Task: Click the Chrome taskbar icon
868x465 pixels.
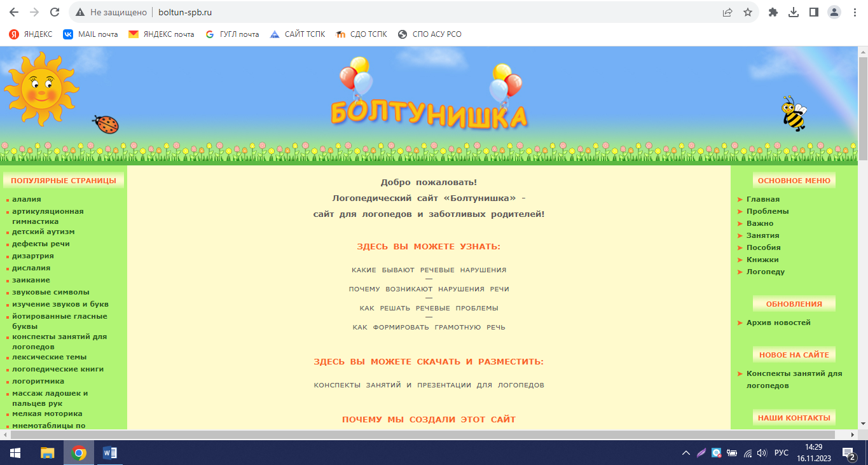Action: tap(79, 453)
